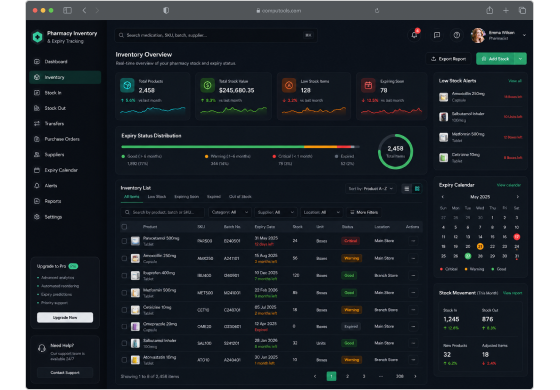
Task: Click the help question mark icon
Action: tap(456, 35)
